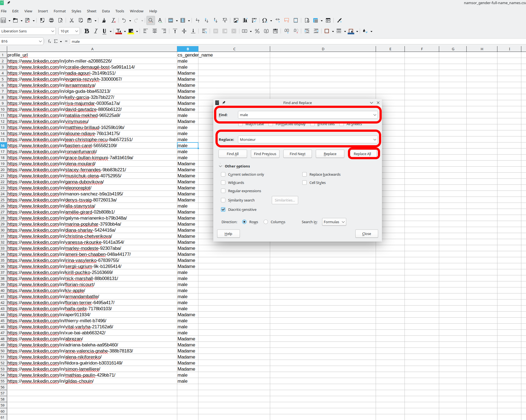
Task: Click the Find Next button
Action: (298, 154)
